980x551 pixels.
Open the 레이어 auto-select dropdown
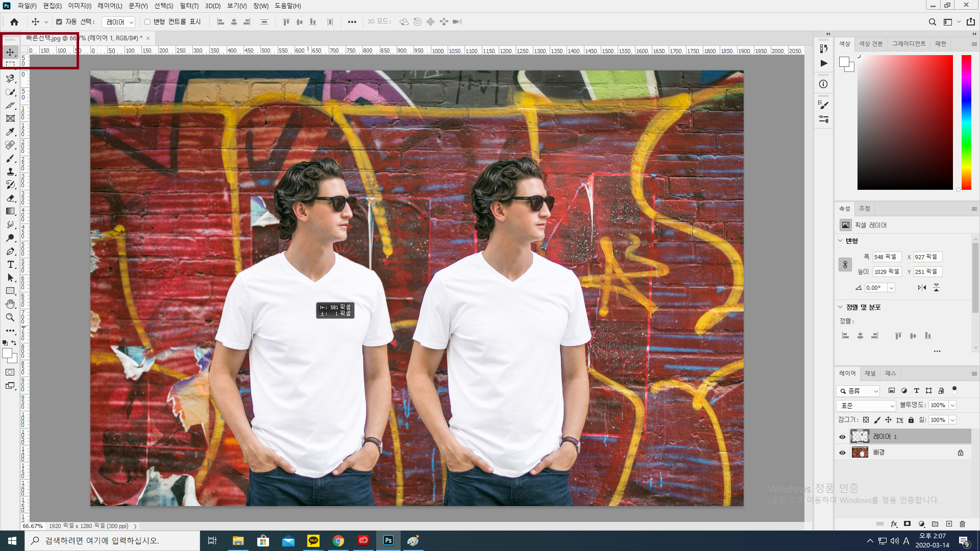click(118, 22)
